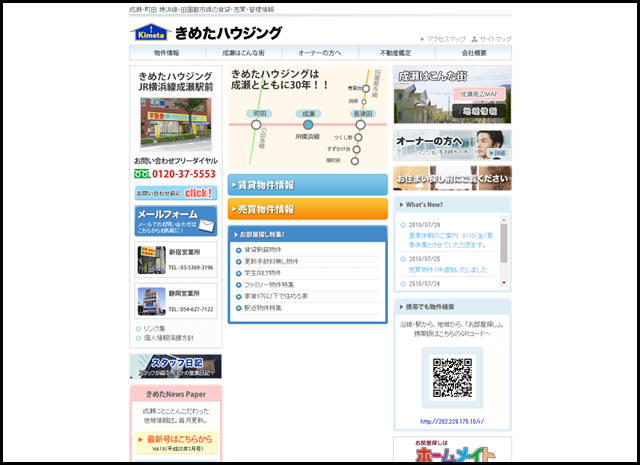Screen dimensions: 640x465
Task: Open 更新手数料無し物件 link
Action: point(271,261)
